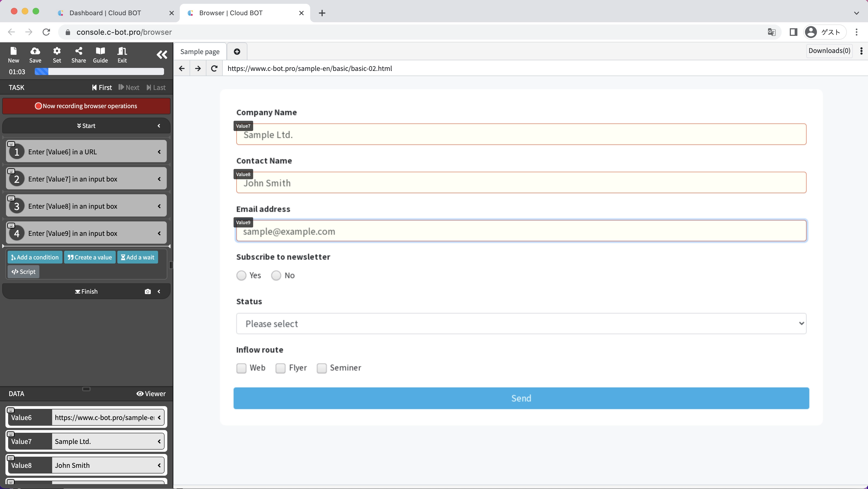Click the Save cloud icon
The width and height of the screenshot is (868, 489).
tap(35, 51)
